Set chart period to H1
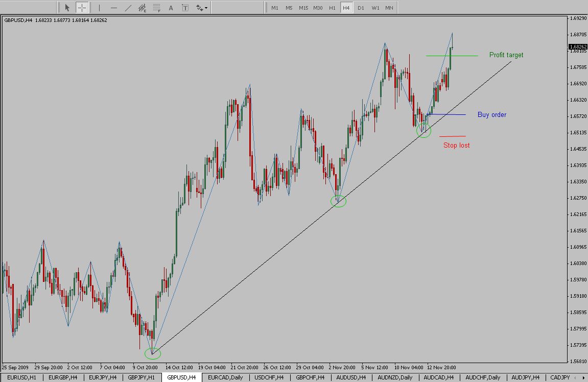 [x=332, y=8]
